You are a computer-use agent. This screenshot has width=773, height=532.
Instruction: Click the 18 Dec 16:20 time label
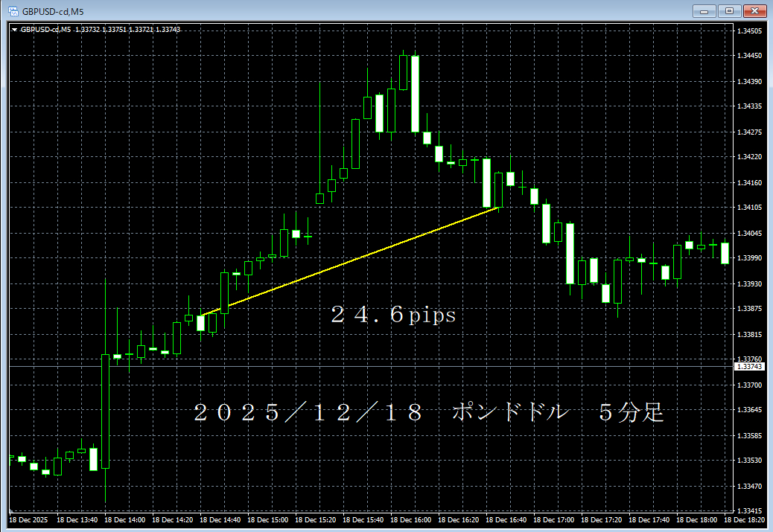tap(459, 520)
